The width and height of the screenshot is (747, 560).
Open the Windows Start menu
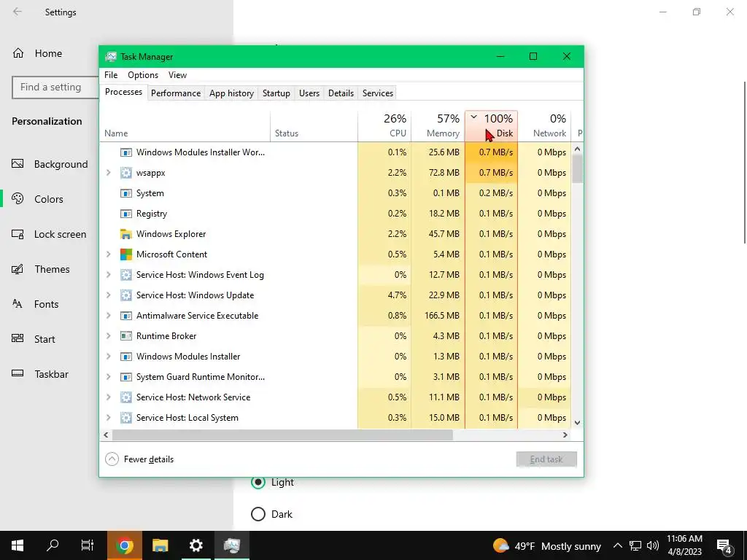[18, 545]
